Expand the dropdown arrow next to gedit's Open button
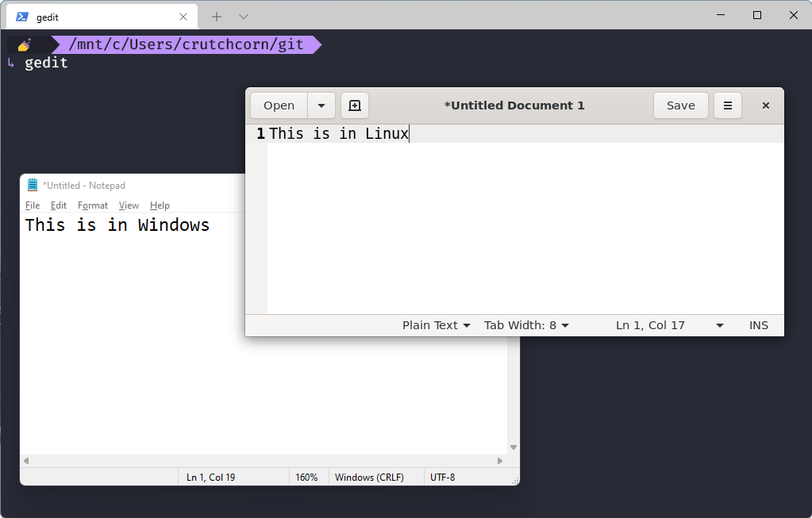812x518 pixels. click(321, 105)
